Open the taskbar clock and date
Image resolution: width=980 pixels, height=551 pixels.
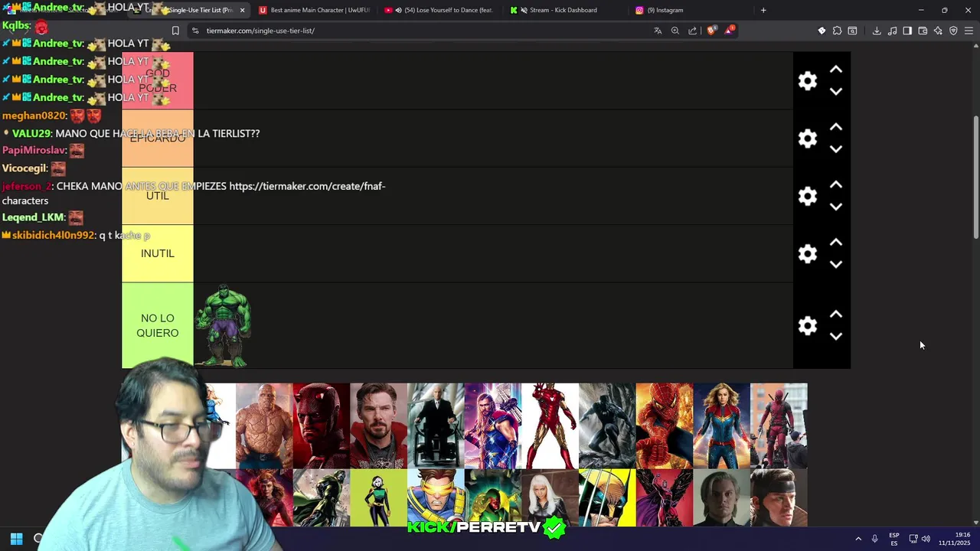tap(955, 539)
